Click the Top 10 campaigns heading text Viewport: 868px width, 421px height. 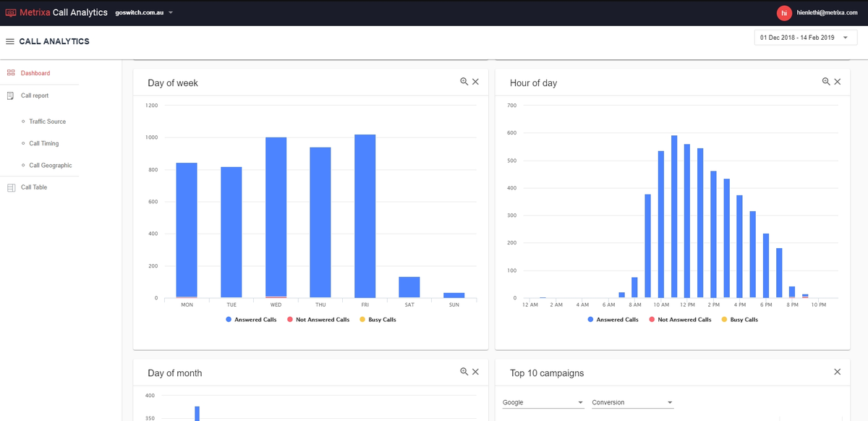[x=547, y=373]
